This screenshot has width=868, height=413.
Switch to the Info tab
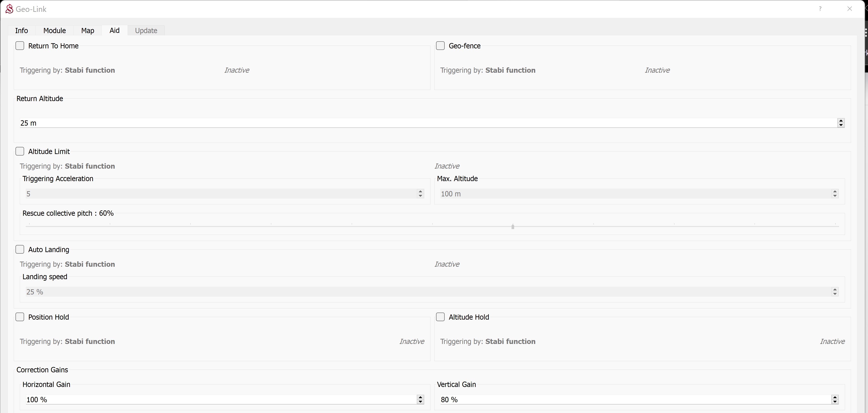tap(22, 31)
